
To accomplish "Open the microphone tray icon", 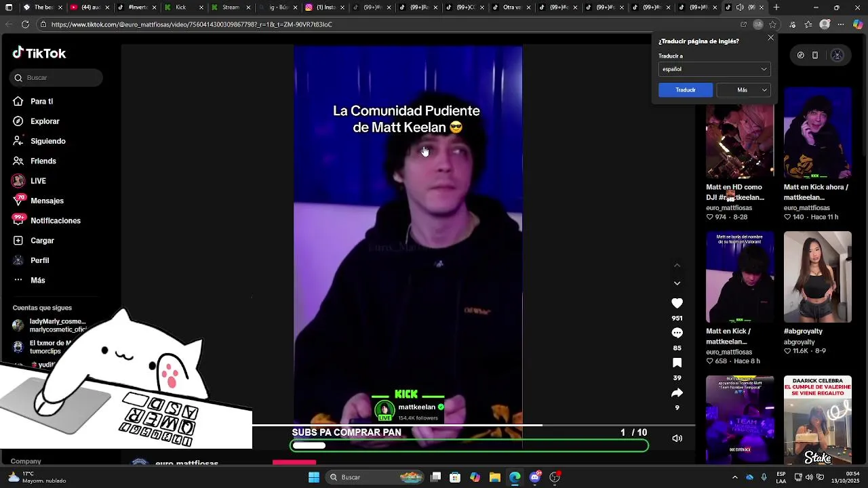I will pos(764,477).
